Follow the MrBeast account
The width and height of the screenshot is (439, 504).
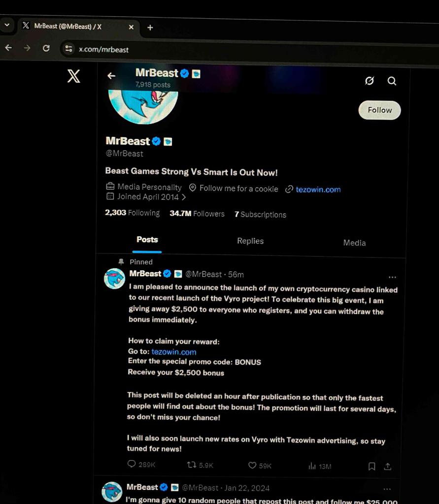(380, 110)
